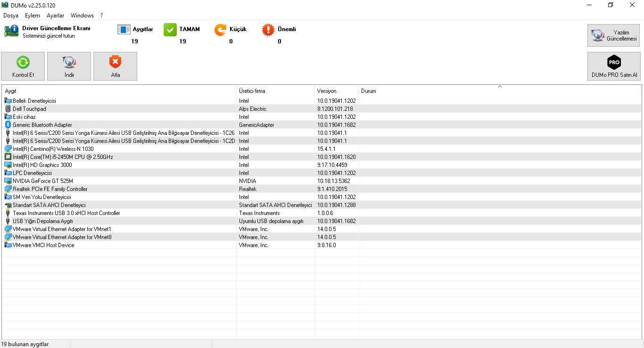The width and height of the screenshot is (644, 348).
Task: Click the Aygıtlar monitor icon
Action: click(x=124, y=30)
